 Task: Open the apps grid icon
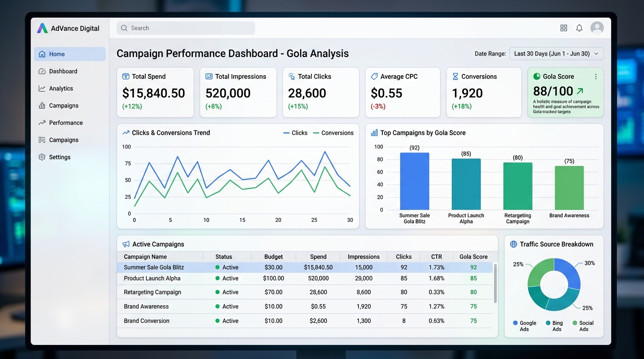pyautogui.click(x=563, y=28)
